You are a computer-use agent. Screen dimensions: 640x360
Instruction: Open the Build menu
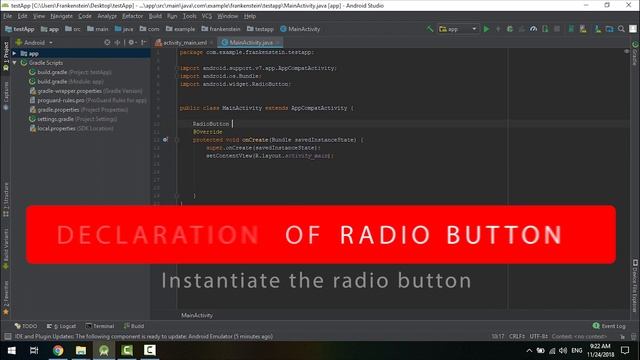click(155, 16)
